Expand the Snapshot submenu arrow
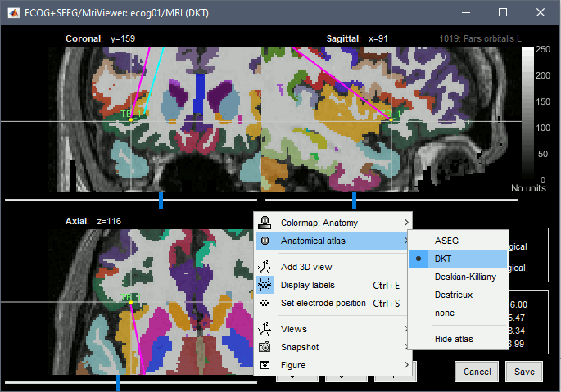Screen dimensions: 561x392 (406, 347)
